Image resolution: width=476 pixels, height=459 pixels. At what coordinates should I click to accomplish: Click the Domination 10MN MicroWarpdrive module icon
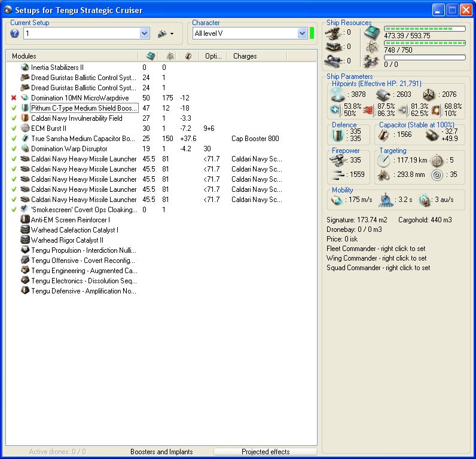[x=25, y=97]
